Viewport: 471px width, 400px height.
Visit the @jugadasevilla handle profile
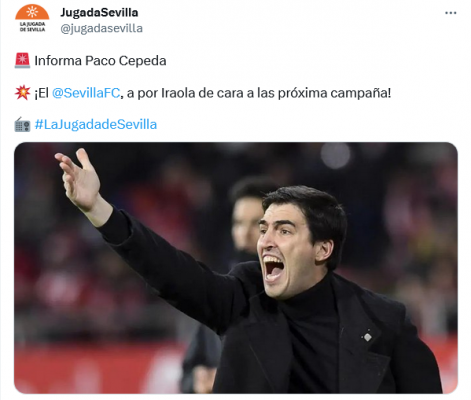point(101,28)
